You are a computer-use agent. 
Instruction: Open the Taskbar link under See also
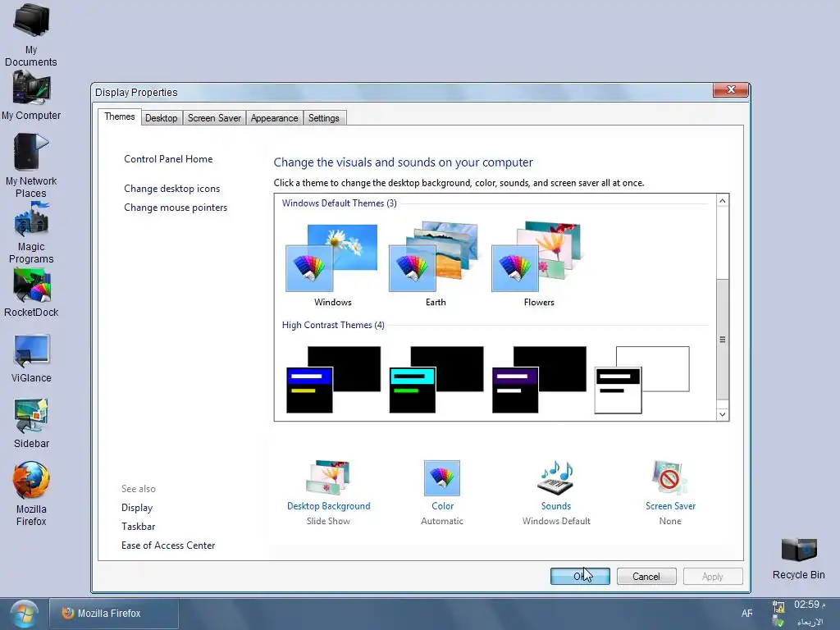(138, 526)
